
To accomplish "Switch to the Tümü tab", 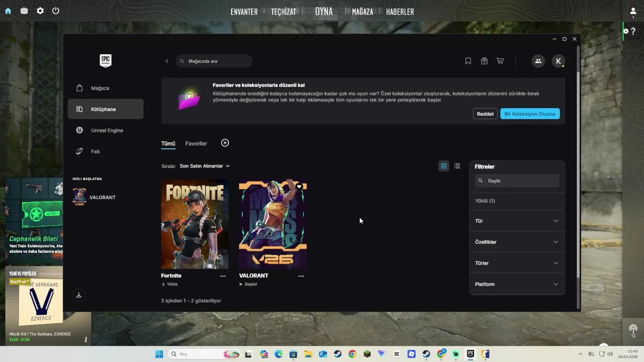I will pos(168,144).
